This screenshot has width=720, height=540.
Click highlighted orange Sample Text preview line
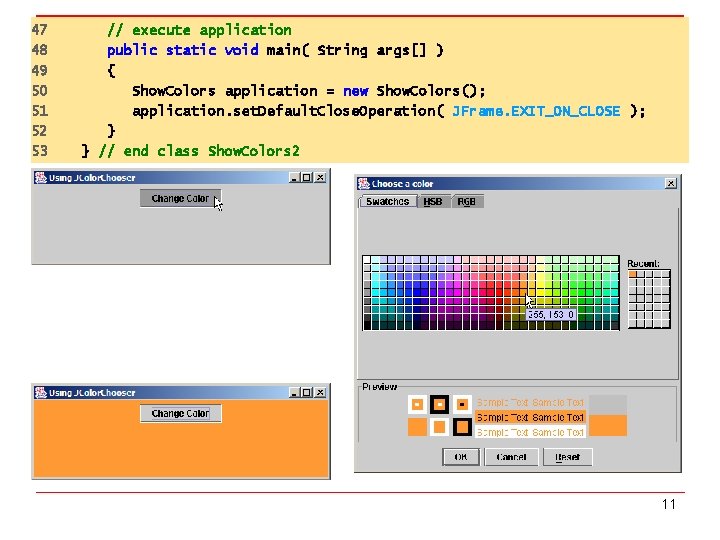click(x=530, y=417)
